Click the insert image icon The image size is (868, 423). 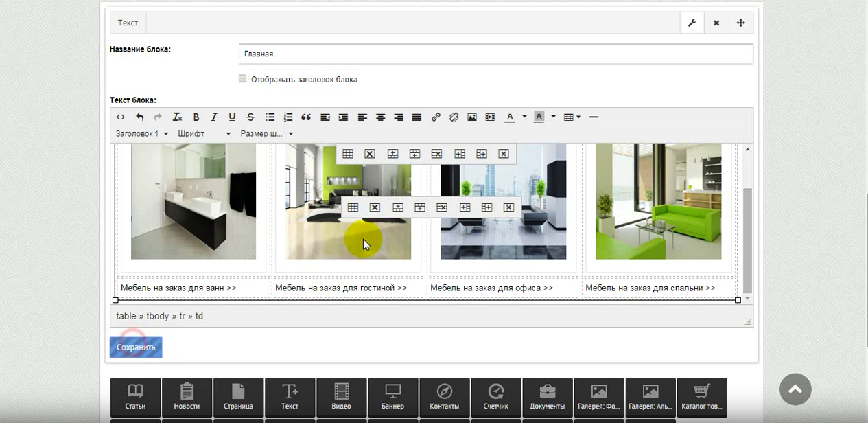[x=472, y=117]
